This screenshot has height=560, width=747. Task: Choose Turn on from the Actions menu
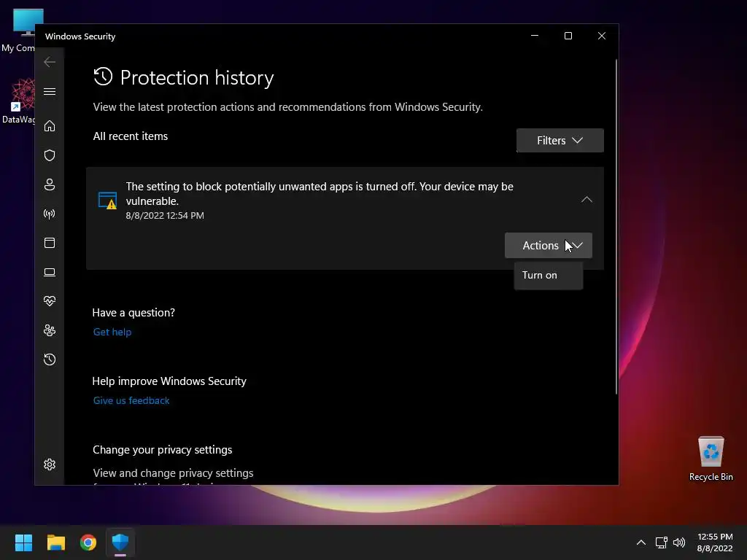pos(549,275)
